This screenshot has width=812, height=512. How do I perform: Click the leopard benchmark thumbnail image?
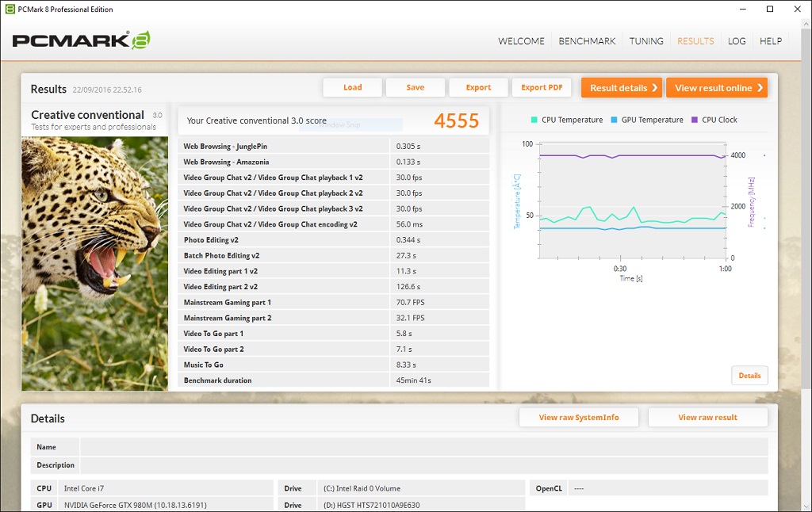94,263
